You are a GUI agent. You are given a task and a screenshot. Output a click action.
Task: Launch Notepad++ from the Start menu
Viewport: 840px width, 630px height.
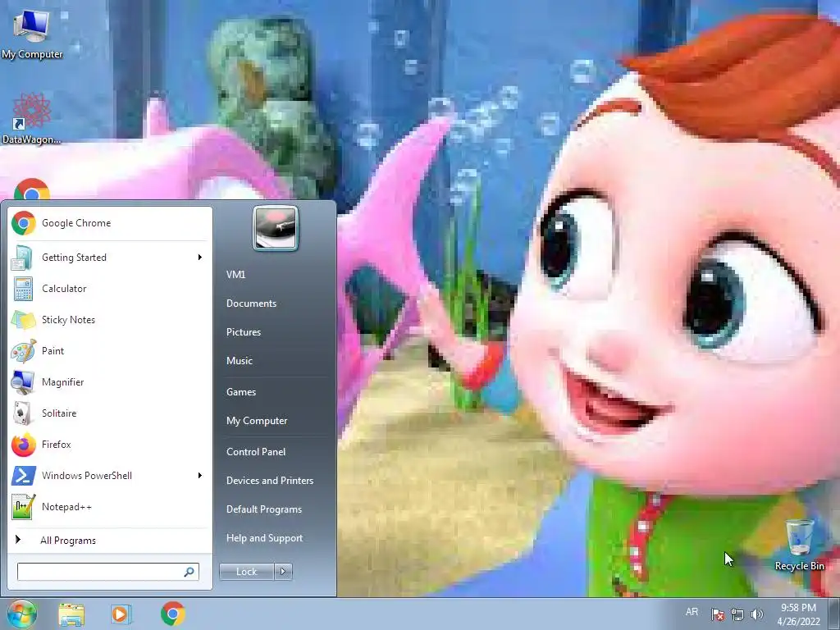coord(110,507)
